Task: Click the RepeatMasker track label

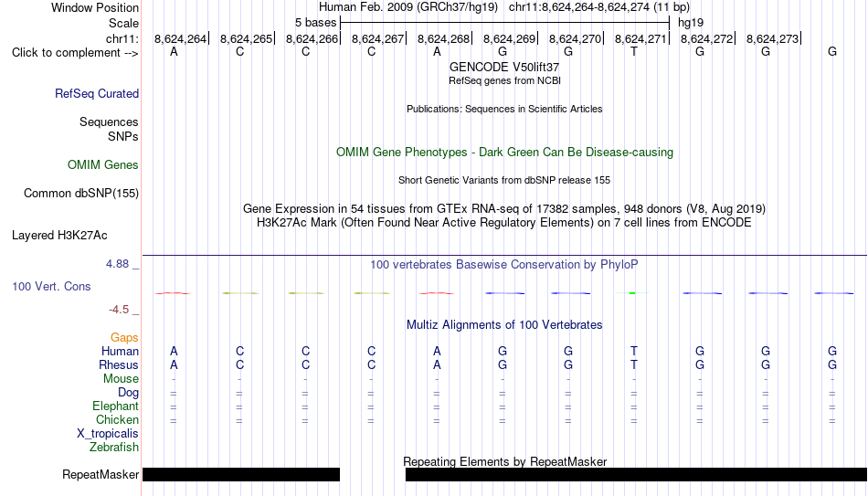Action: pos(101,474)
